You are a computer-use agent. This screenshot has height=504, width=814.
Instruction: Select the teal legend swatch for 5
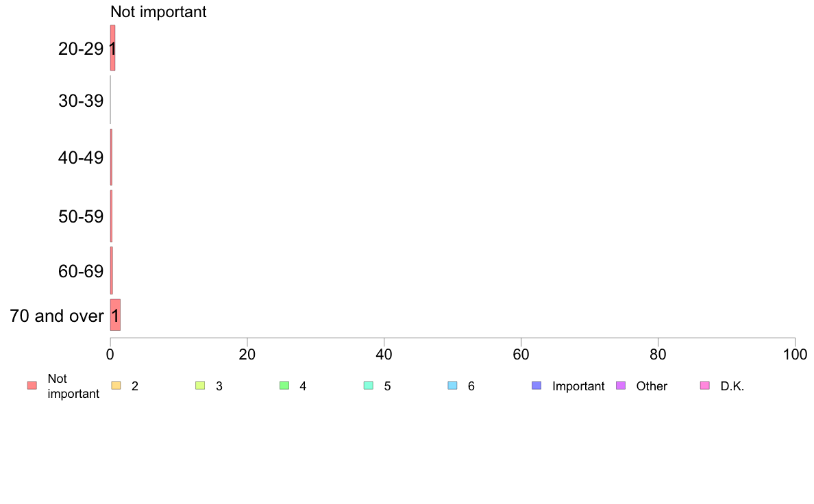pos(368,386)
